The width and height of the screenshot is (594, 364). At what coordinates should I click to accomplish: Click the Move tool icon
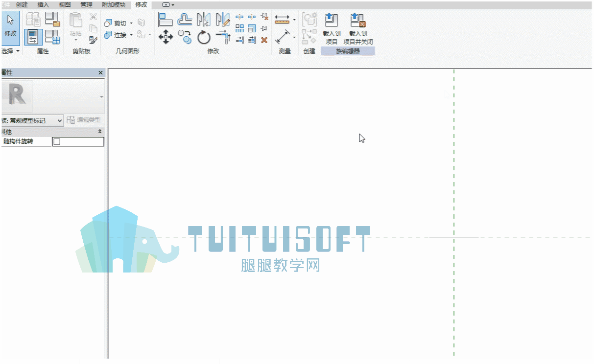click(x=166, y=37)
